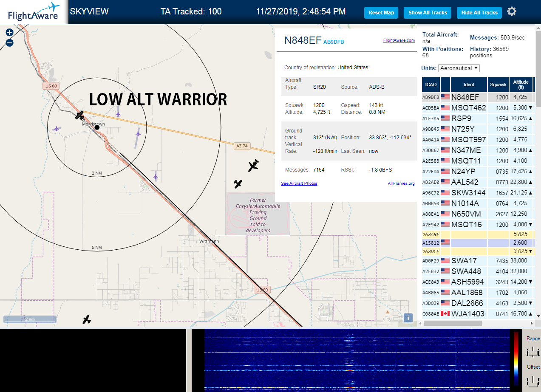Click the waterfall color scale bar
The image size is (541, 392).
516,358
